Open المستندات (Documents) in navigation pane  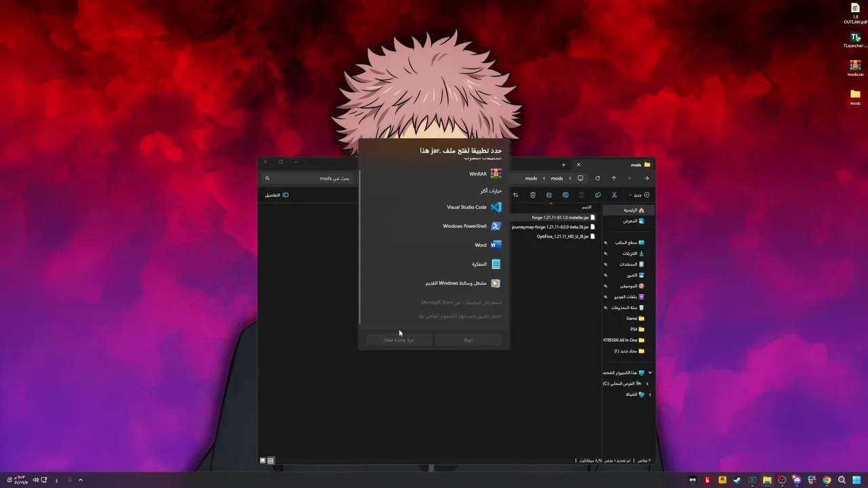(629, 264)
